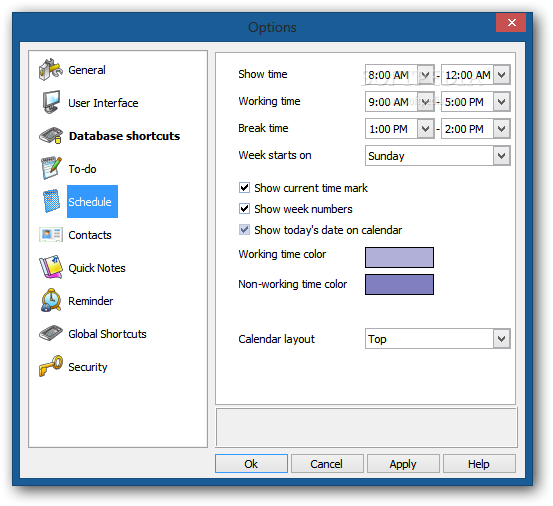Viewport: 553px width, 506px height.
Task: Pick the Non-working time color swatch
Action: pos(399,284)
